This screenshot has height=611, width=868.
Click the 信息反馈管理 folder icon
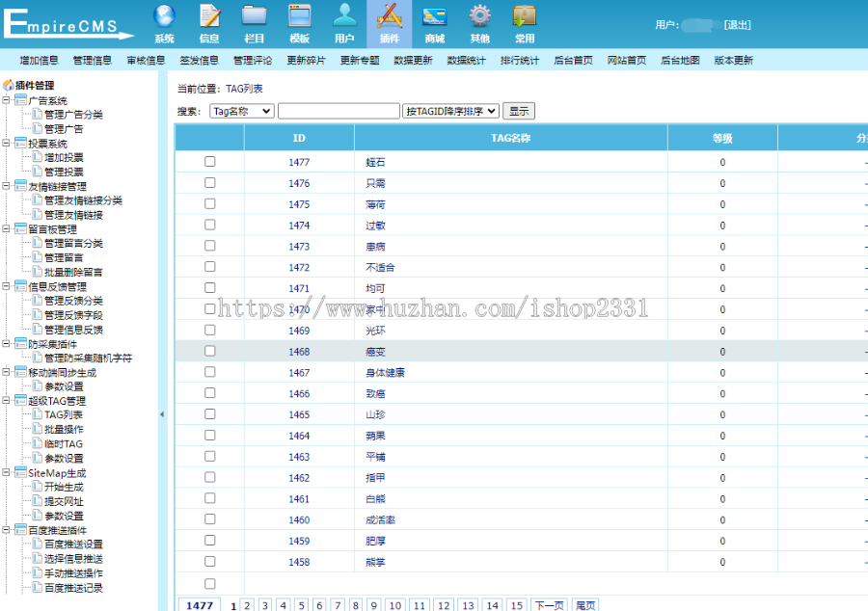(20, 286)
